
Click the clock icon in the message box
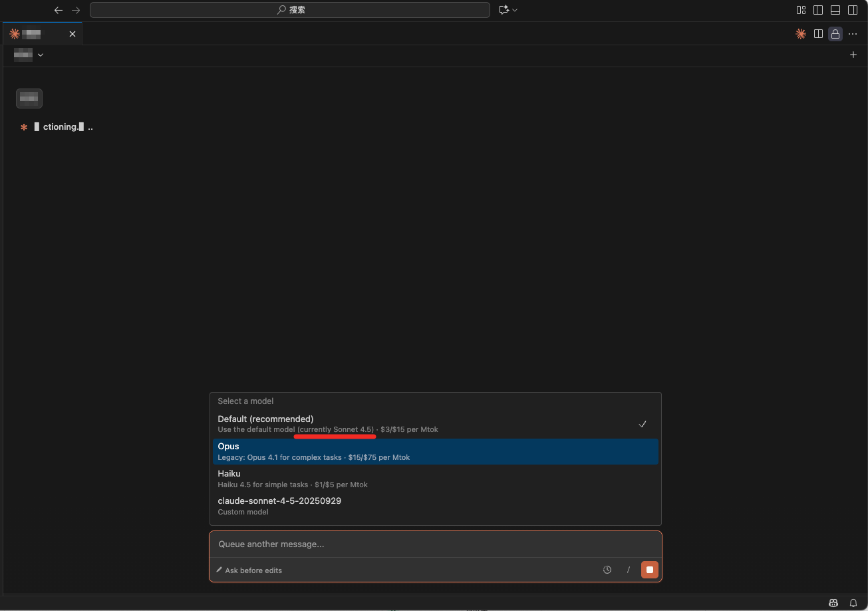[607, 570]
